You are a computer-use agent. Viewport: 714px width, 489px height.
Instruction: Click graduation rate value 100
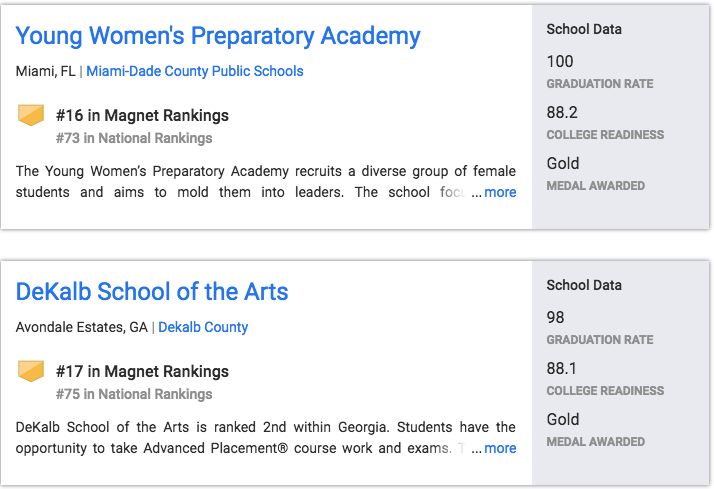coord(560,62)
